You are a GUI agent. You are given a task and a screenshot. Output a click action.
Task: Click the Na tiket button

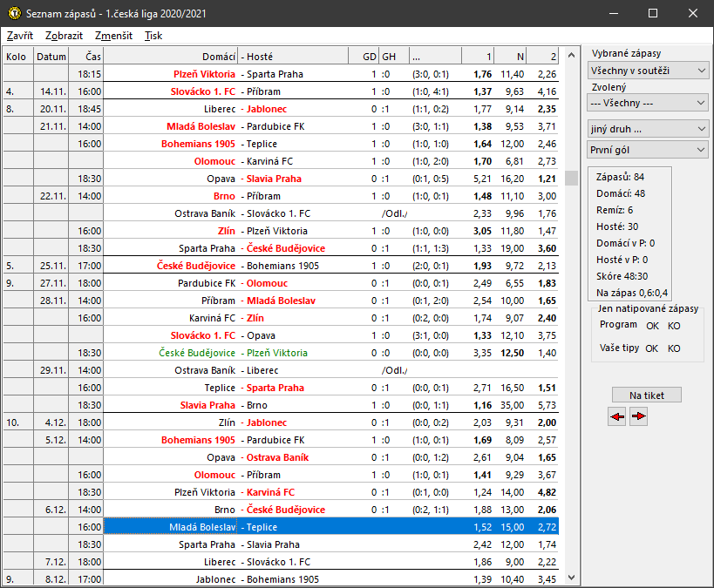(647, 395)
